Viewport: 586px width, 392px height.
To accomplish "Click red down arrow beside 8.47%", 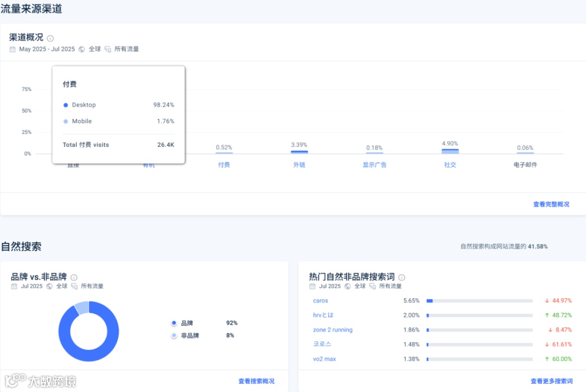I will (x=550, y=330).
